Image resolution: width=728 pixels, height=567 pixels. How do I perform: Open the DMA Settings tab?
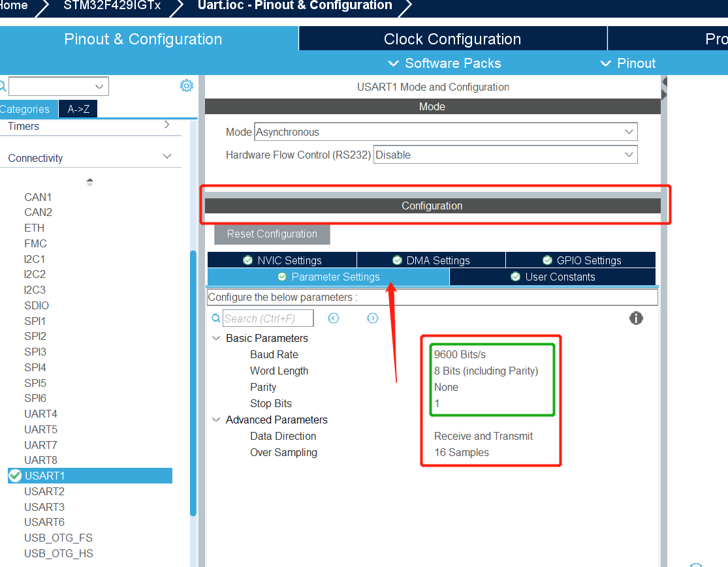(431, 260)
